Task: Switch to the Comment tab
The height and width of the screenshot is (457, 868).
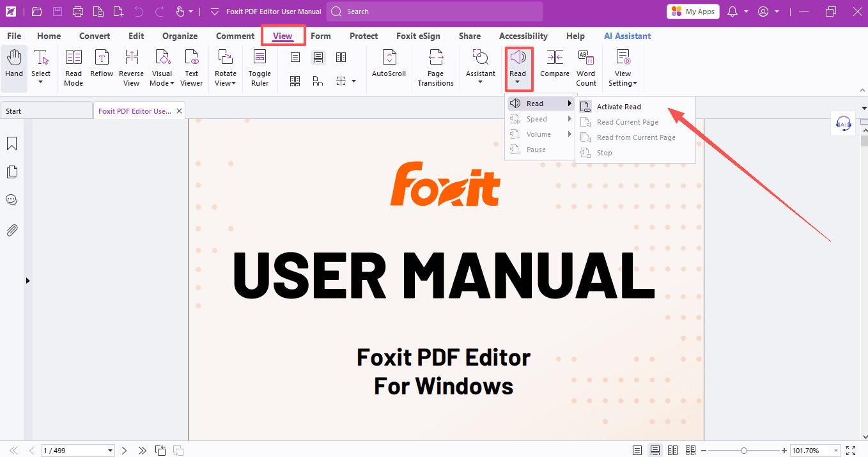Action: [x=235, y=36]
